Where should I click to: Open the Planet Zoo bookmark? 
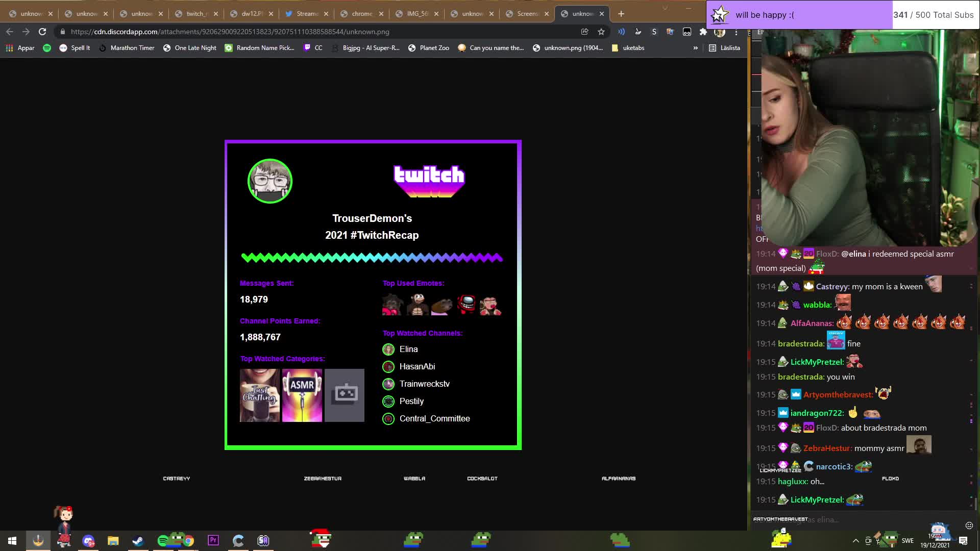coord(429,48)
